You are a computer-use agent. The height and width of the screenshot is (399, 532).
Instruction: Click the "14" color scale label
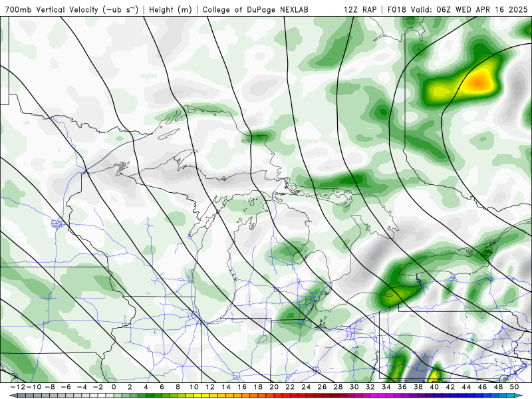click(x=226, y=387)
